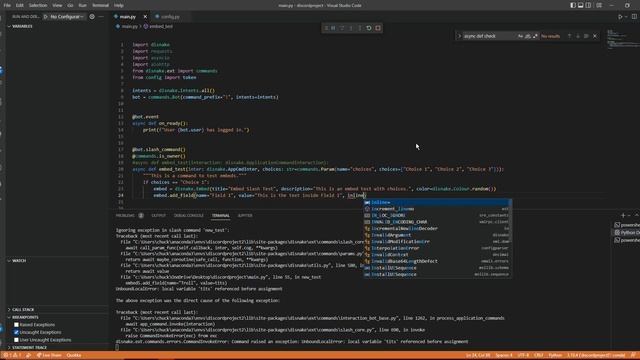
Task: Select 'inline=' autocomplete suggestion
Action: click(437, 202)
